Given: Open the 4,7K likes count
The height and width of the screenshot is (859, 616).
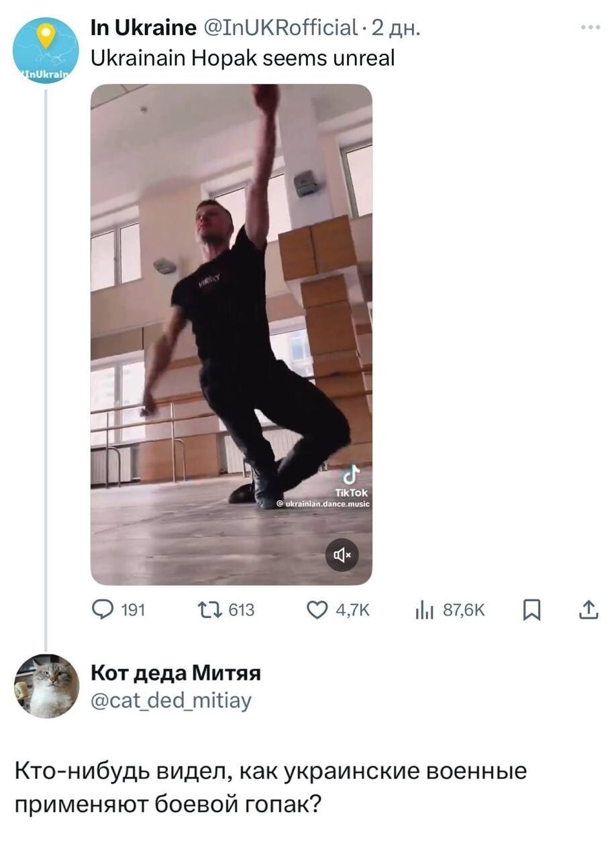Looking at the screenshot, I should tap(352, 610).
